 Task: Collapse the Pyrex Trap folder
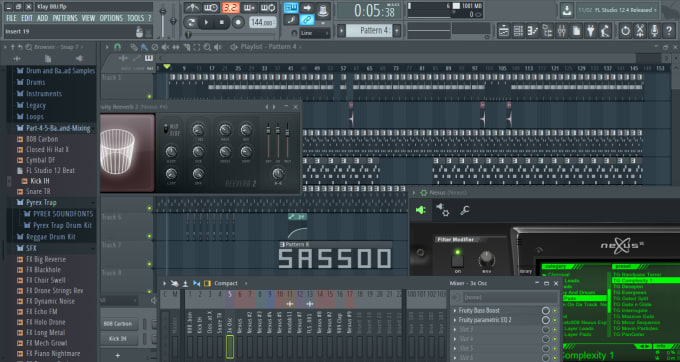click(x=41, y=202)
